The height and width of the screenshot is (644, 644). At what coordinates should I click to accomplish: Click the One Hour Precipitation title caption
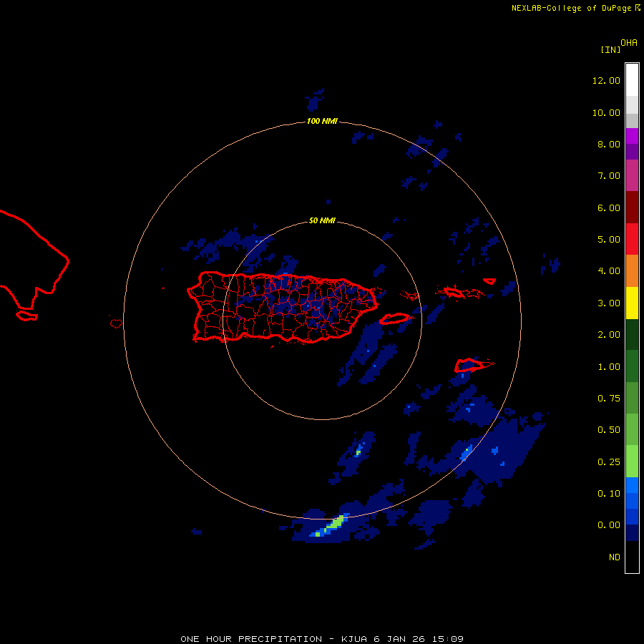click(322, 639)
